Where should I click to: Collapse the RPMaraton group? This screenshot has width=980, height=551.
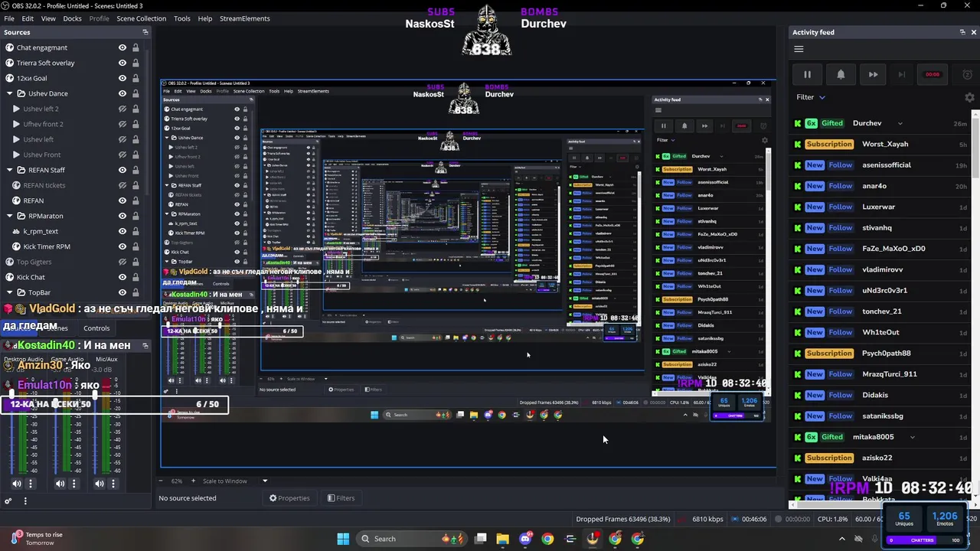pos(10,216)
